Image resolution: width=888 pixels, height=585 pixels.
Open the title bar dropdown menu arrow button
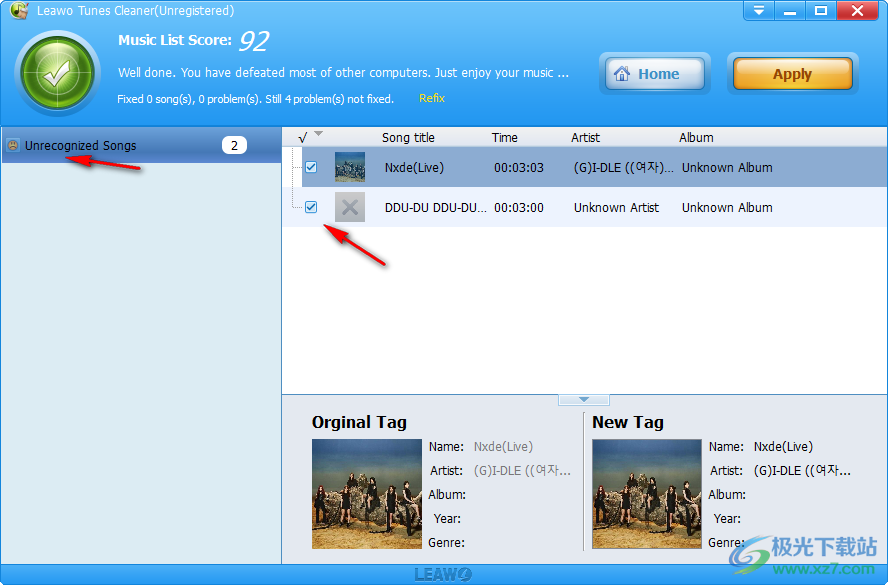pyautogui.click(x=759, y=10)
